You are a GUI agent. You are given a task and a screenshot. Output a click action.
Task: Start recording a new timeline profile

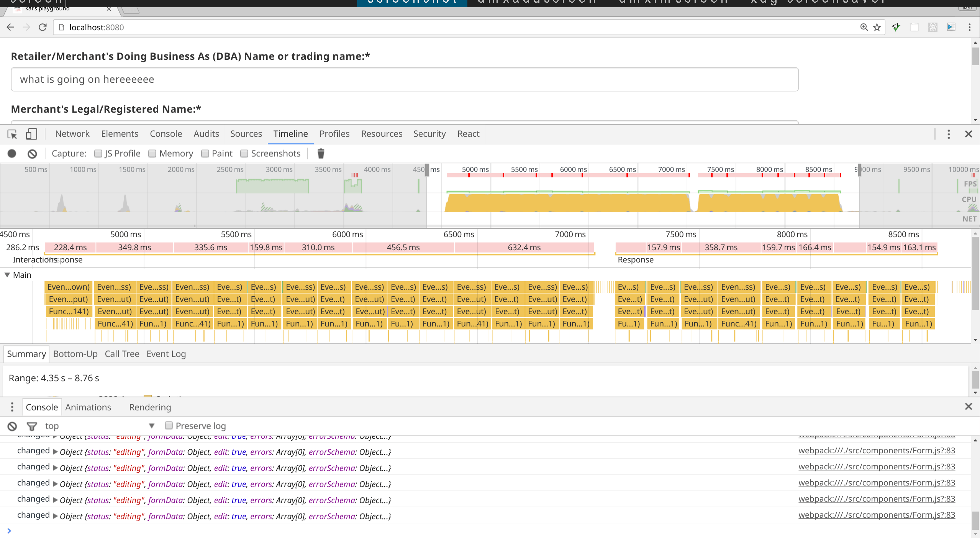coord(12,153)
